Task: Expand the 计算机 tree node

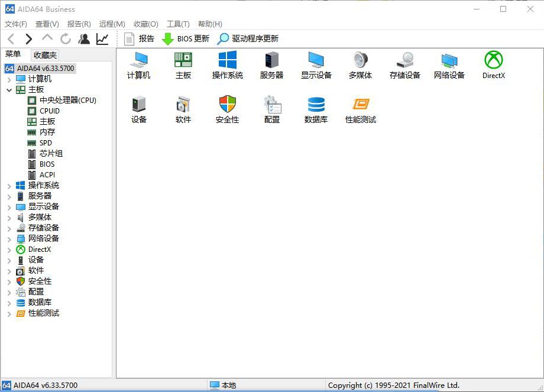Action: point(9,80)
